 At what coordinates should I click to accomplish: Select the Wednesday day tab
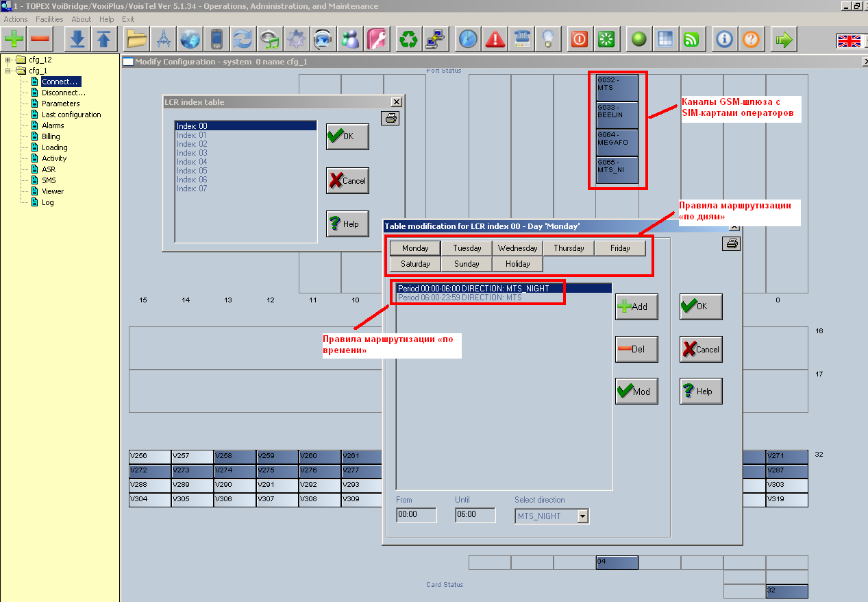517,248
